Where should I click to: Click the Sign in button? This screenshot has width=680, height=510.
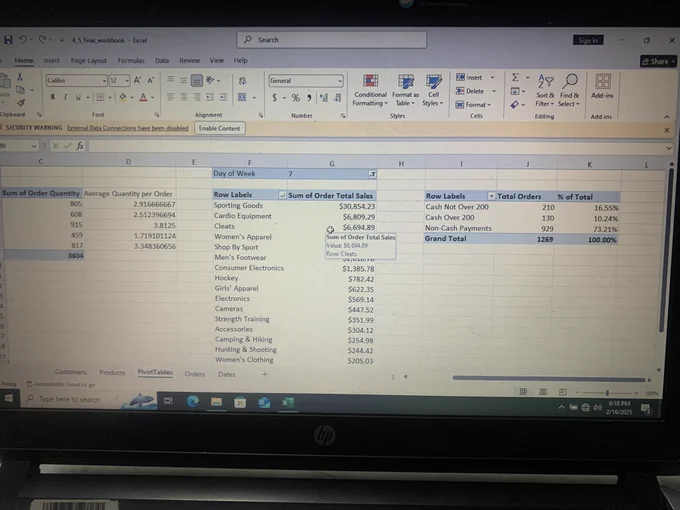tap(588, 40)
